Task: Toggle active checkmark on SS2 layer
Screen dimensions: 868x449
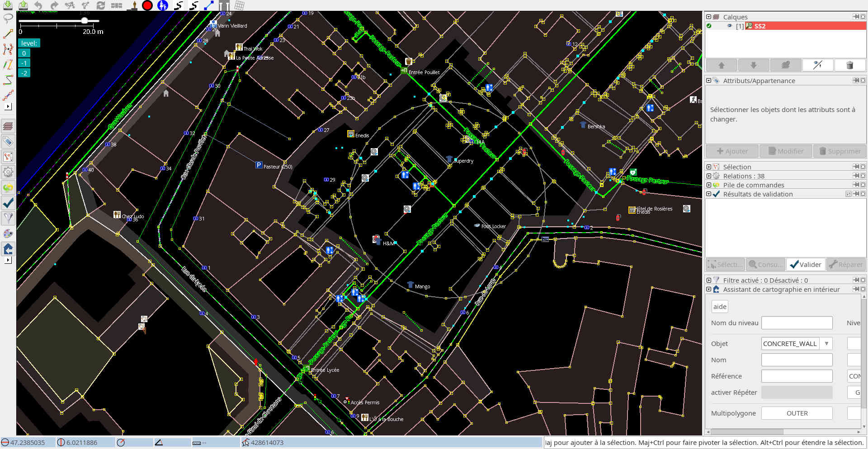Action: pyautogui.click(x=709, y=26)
